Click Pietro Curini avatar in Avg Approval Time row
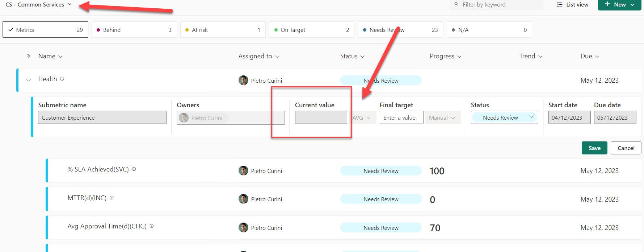Viewport: 644px width, 252px height. click(243, 227)
